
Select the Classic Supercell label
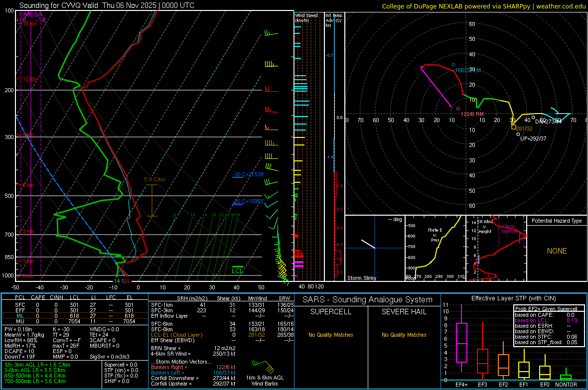click(509, 229)
